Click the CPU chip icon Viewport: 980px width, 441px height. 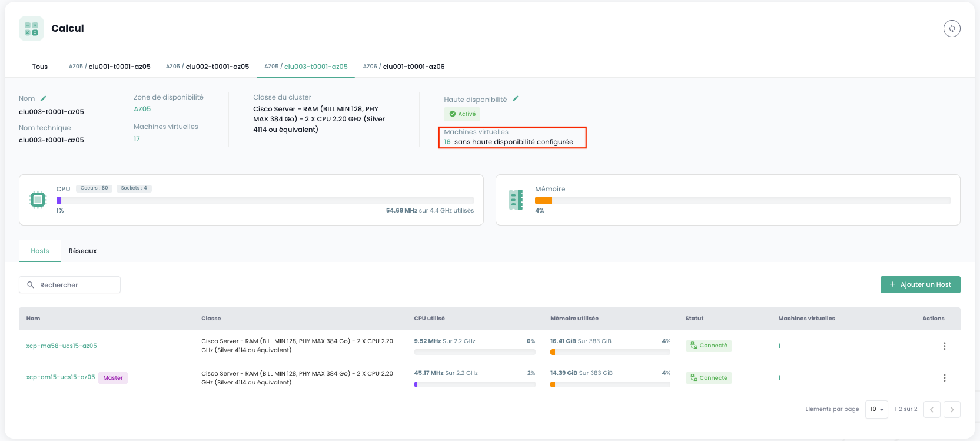[x=38, y=200]
